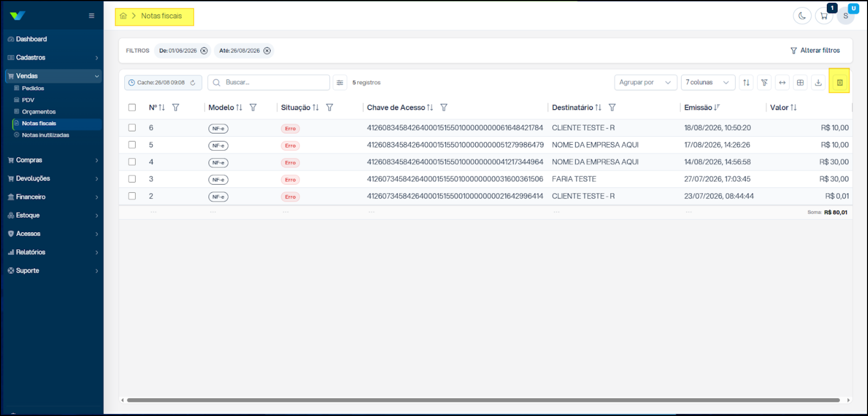Image resolution: width=868 pixels, height=416 pixels.
Task: Select checkbox for invoice number 4
Action: click(x=132, y=162)
